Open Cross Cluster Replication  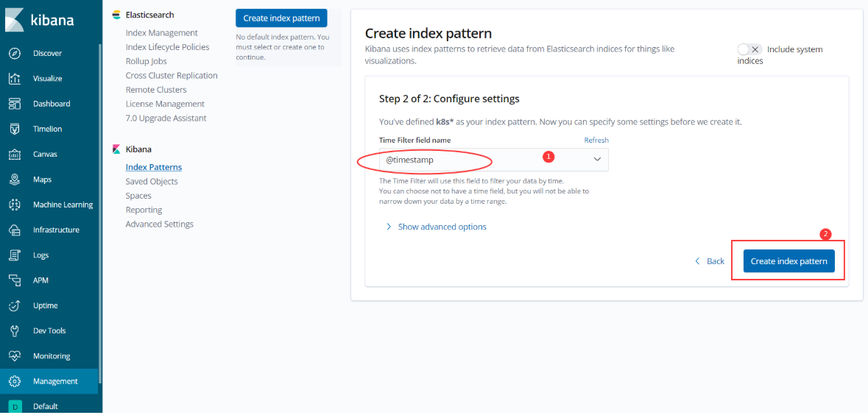(172, 75)
